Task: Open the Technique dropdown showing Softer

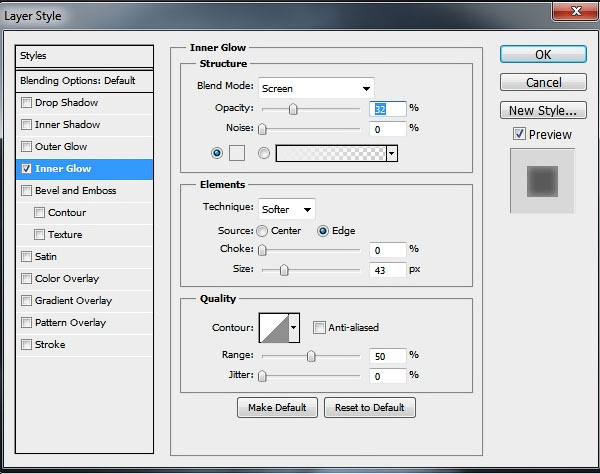Action: [x=287, y=209]
